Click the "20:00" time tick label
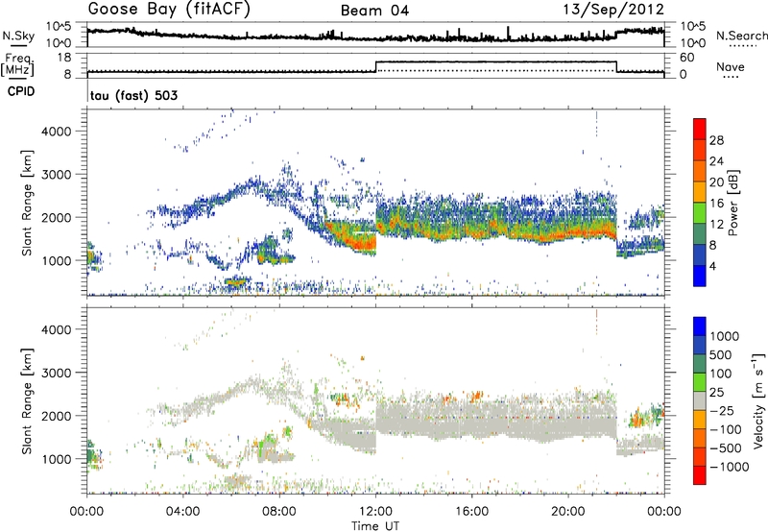This screenshot has height=532, width=768. (568, 512)
